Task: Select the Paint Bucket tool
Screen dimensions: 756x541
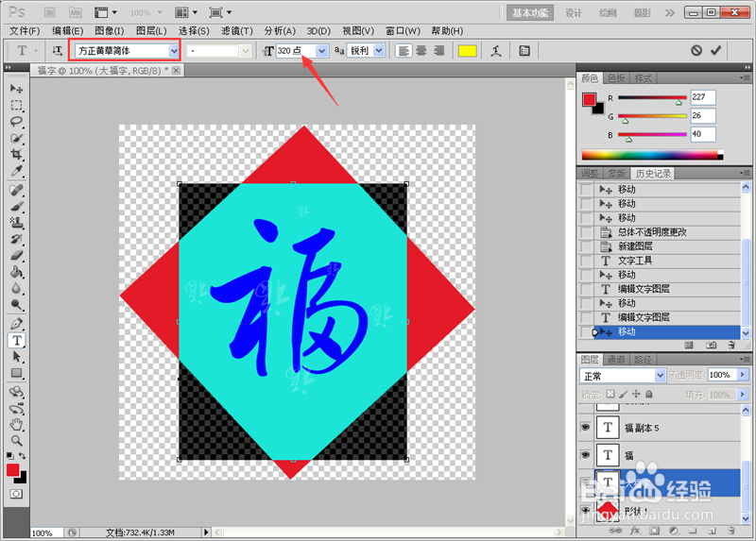Action: (x=16, y=272)
